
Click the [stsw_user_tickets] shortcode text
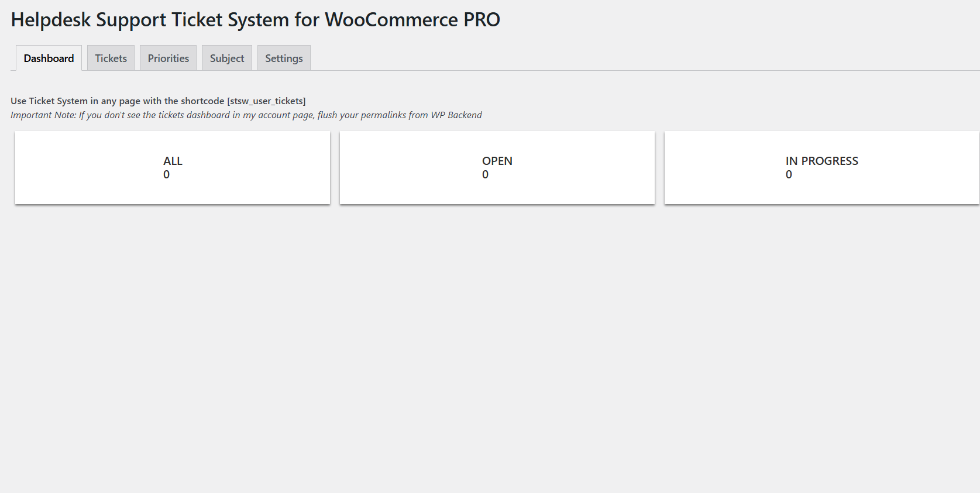pos(266,101)
